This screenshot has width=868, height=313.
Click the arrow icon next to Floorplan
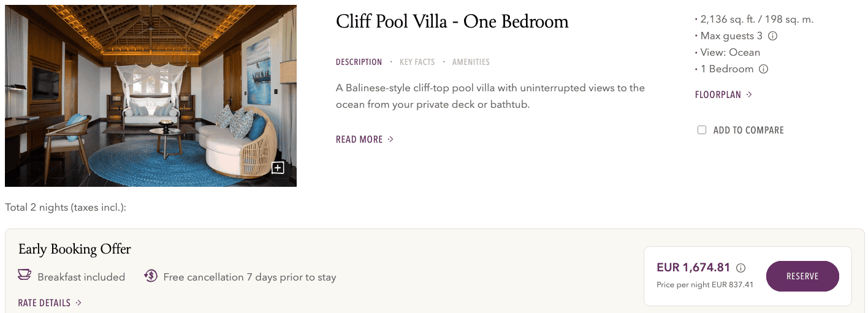point(749,95)
